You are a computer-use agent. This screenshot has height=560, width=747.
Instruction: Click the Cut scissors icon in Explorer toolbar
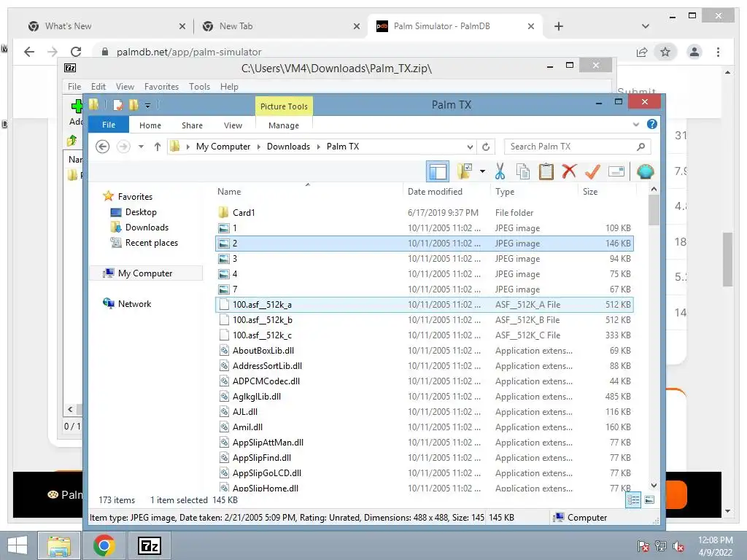(500, 171)
